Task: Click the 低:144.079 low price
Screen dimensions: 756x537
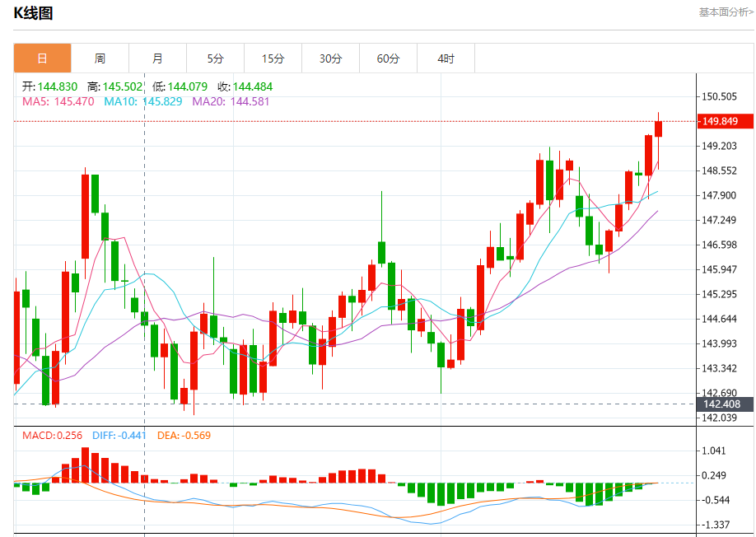Action: pyautogui.click(x=180, y=86)
